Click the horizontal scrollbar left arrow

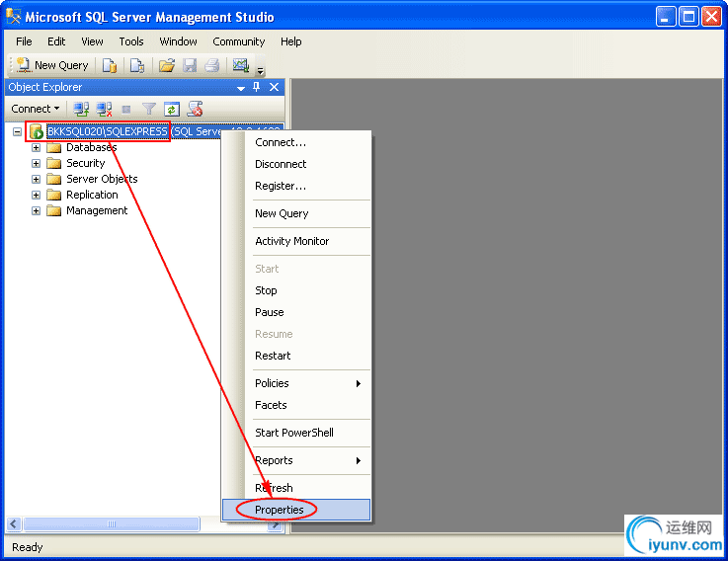(x=14, y=524)
